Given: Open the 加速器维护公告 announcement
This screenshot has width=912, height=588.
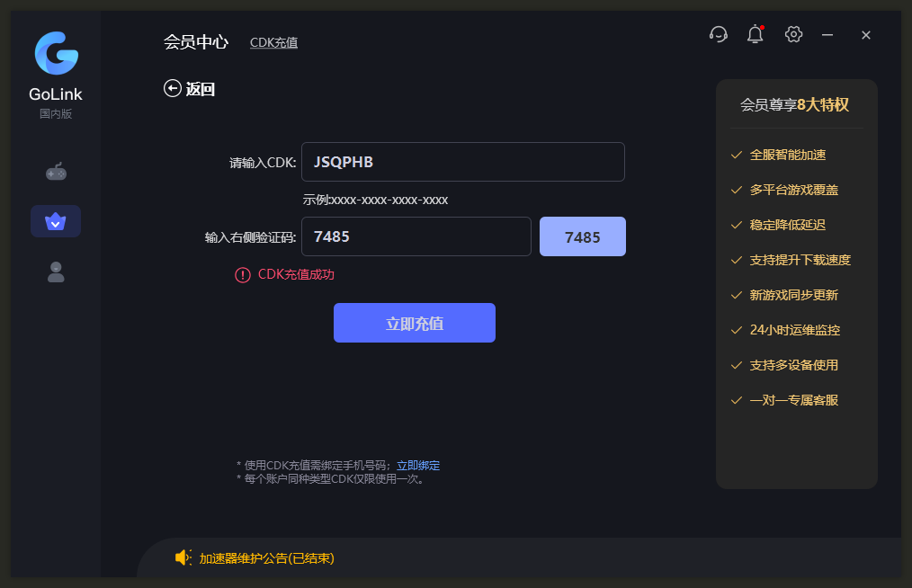Looking at the screenshot, I should pyautogui.click(x=267, y=558).
